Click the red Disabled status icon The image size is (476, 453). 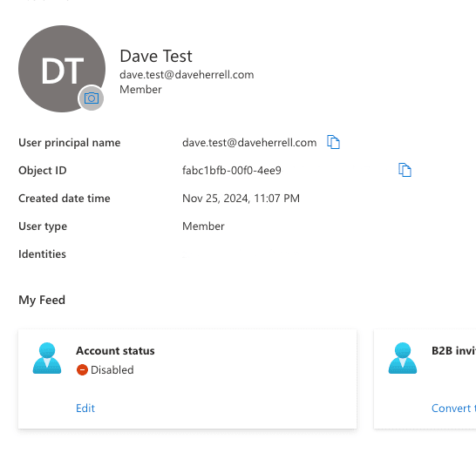coord(82,370)
